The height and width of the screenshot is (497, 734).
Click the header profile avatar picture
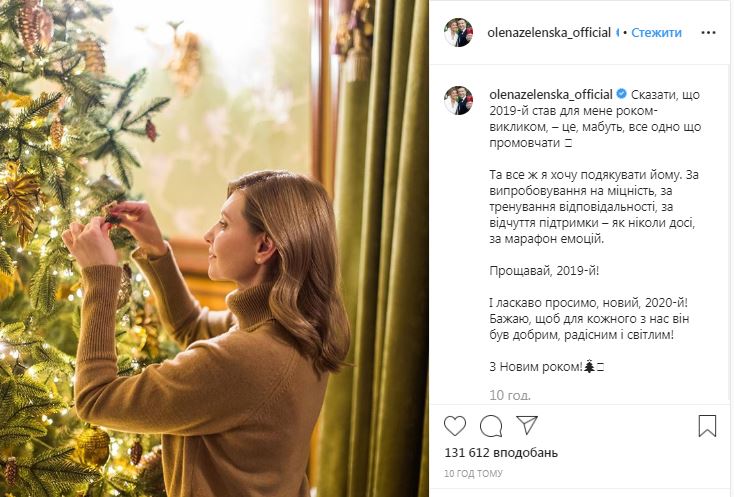coord(458,33)
